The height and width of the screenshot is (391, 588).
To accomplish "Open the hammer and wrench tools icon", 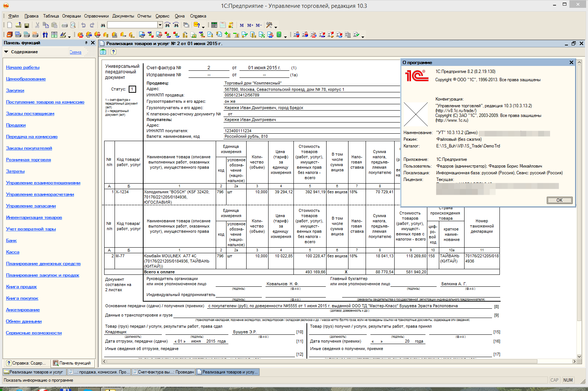I will tap(269, 25).
